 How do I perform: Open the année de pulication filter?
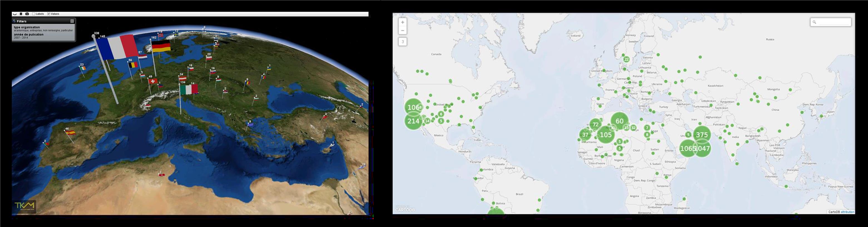(29, 34)
